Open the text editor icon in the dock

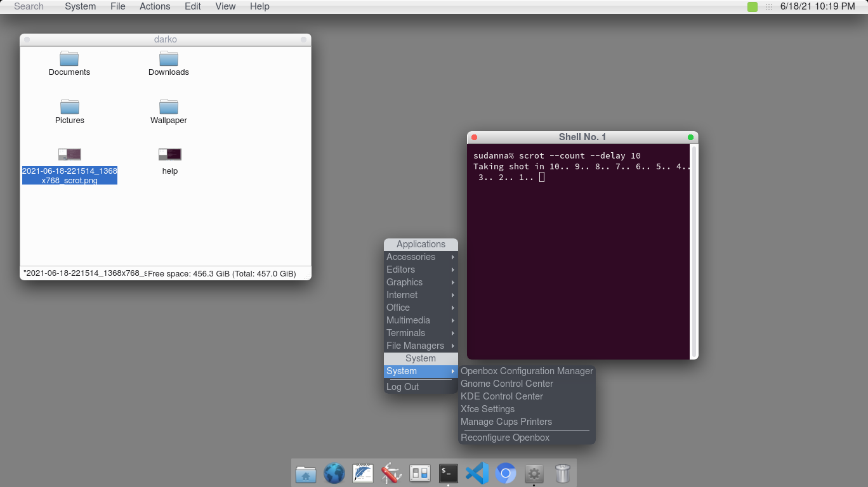pos(362,473)
